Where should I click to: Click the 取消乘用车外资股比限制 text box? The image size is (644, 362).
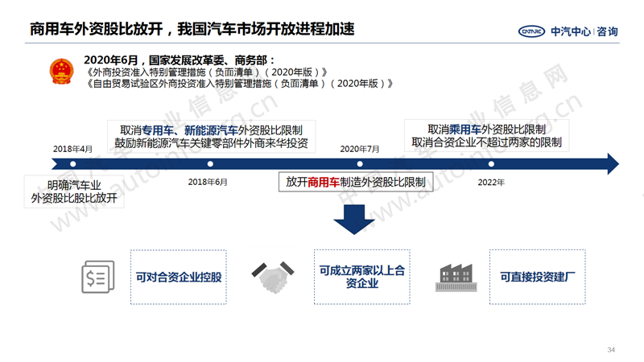[487, 136]
